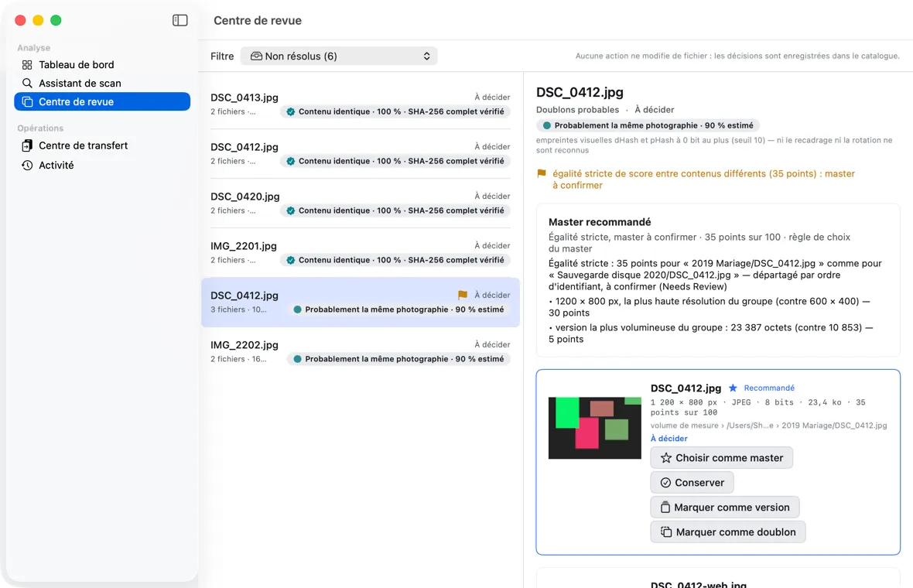Click the checkmark icon in Conserver
This screenshot has width=913, height=588.
tap(665, 483)
